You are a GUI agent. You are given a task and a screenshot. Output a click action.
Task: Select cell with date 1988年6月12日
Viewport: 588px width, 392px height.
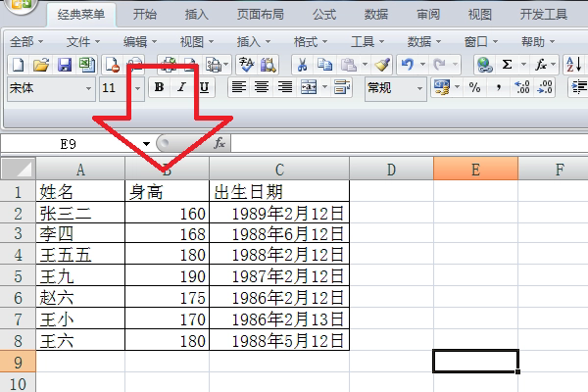[x=279, y=233]
